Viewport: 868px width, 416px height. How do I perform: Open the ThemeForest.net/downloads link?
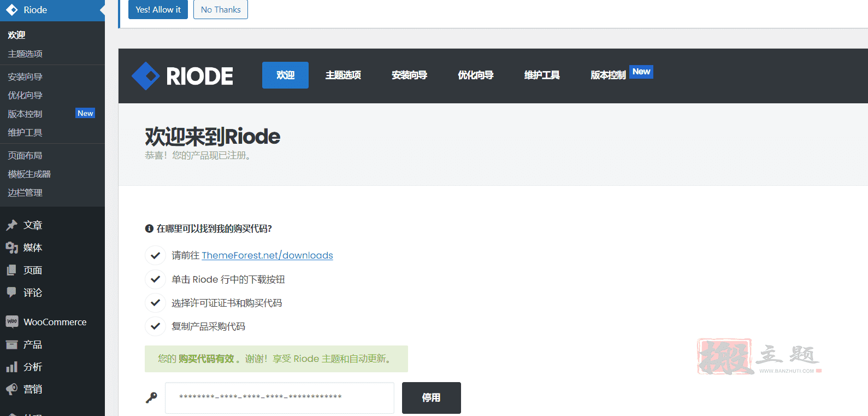(x=267, y=255)
